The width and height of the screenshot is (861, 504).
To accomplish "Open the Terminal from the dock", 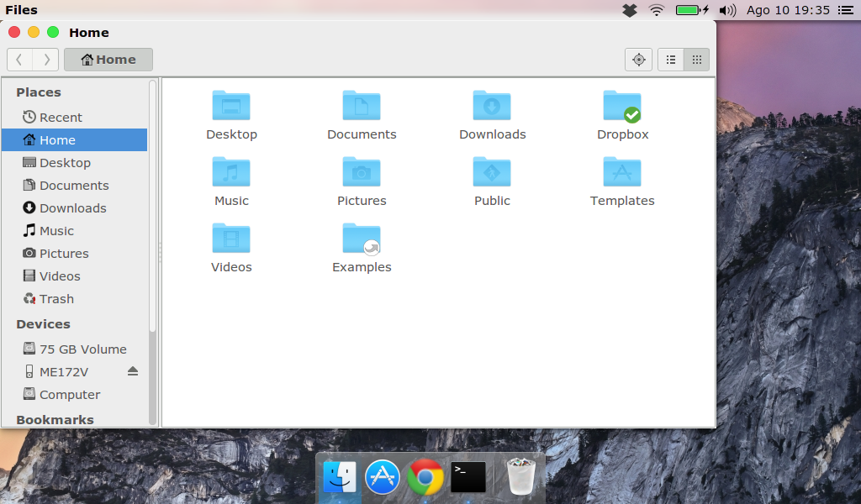I will tap(467, 476).
